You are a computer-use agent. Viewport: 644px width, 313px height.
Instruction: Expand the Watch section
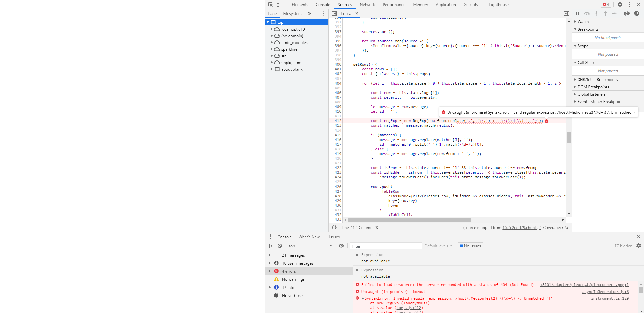tap(608, 22)
